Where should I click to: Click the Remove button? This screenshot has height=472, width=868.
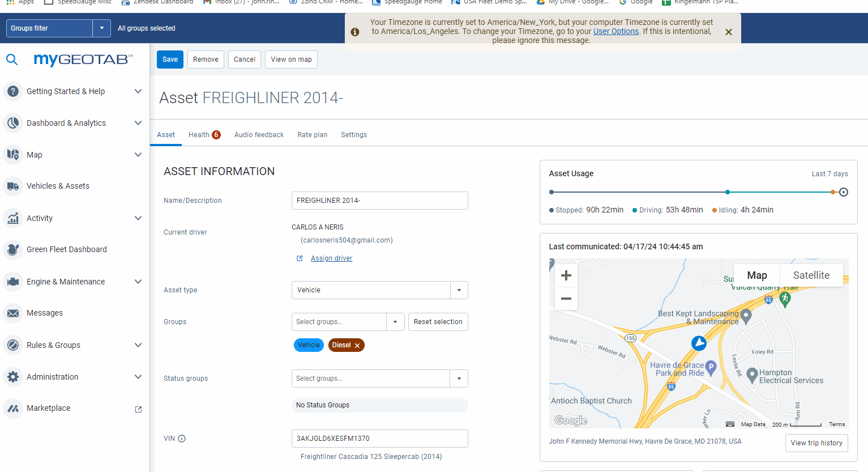tap(206, 59)
